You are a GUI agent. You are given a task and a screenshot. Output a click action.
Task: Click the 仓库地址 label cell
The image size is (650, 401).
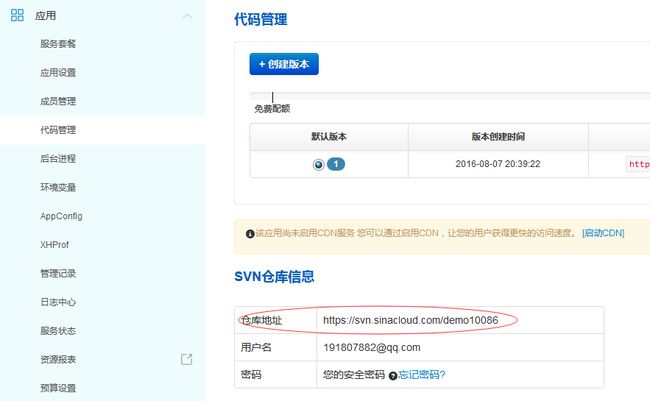pyautogui.click(x=276, y=320)
